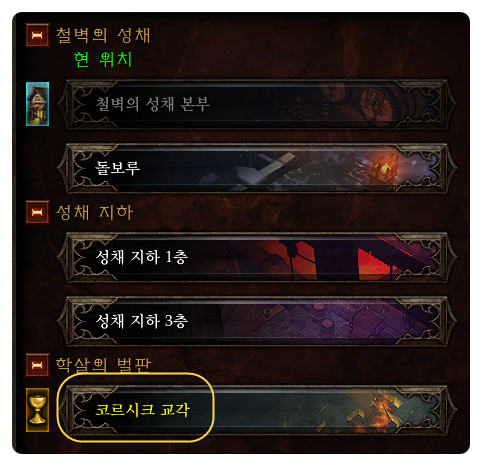Click the green 현 위치 current location label

coord(103,60)
